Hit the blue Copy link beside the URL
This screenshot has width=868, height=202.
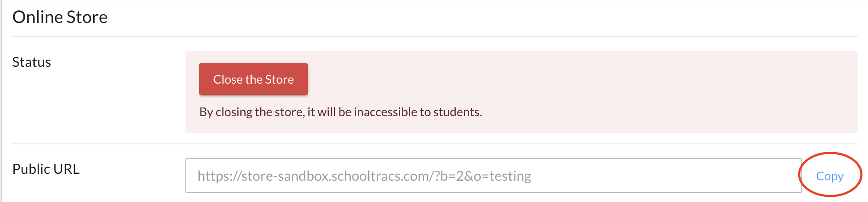point(829,176)
